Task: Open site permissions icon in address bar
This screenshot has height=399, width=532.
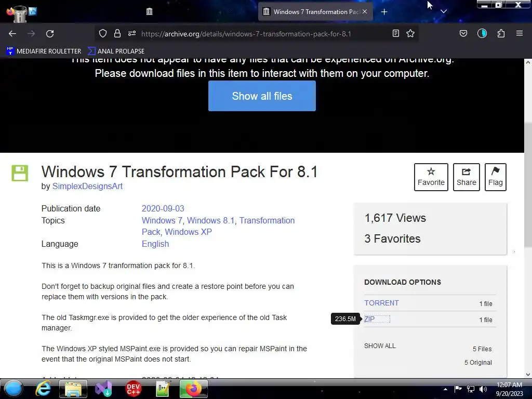Action: click(132, 33)
